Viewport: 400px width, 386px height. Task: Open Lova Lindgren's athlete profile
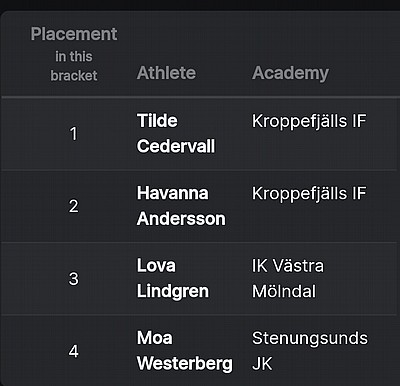pyautogui.click(x=173, y=278)
